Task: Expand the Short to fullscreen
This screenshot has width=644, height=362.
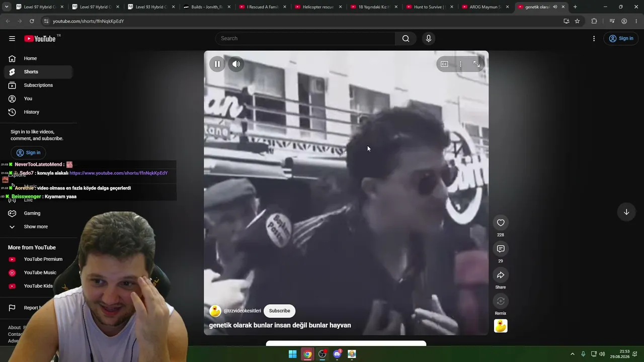Action: (x=476, y=64)
